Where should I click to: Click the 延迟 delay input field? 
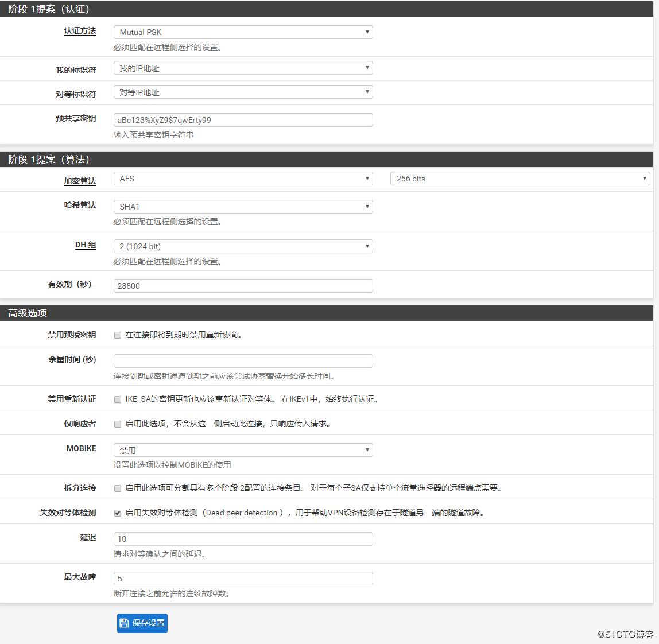click(243, 539)
